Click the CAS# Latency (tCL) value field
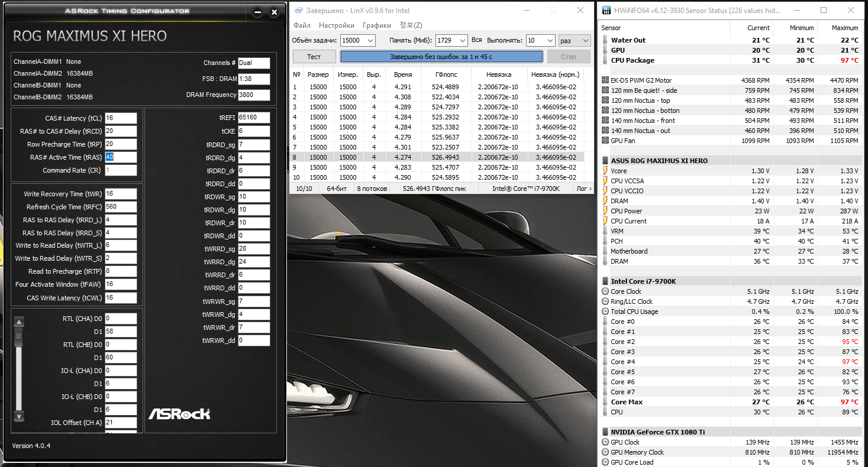 [x=121, y=118]
